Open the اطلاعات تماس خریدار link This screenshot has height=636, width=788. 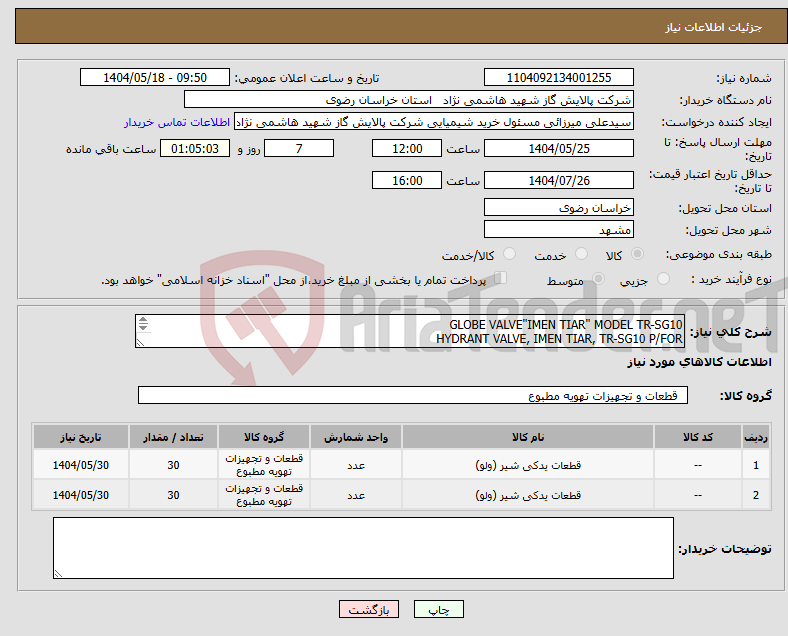pos(177,122)
